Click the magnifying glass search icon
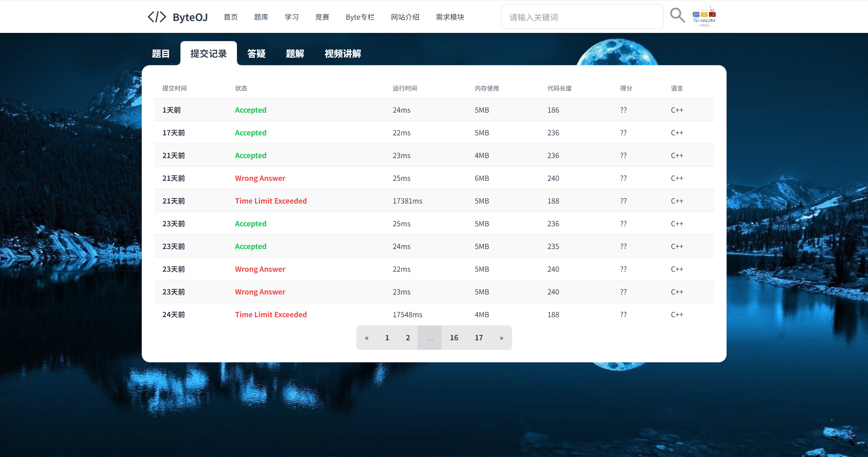The width and height of the screenshot is (868, 457). (677, 16)
